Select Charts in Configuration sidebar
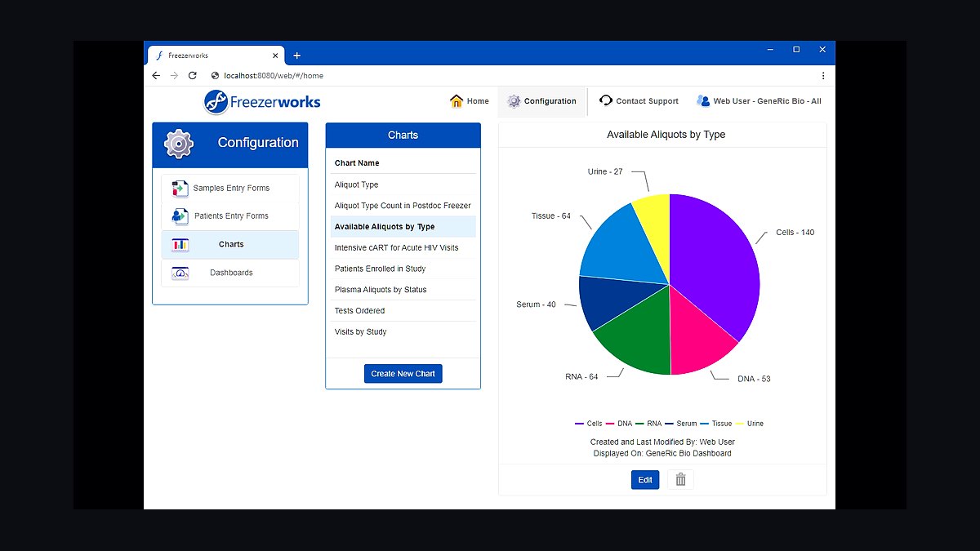The height and width of the screenshot is (551, 980). point(230,244)
